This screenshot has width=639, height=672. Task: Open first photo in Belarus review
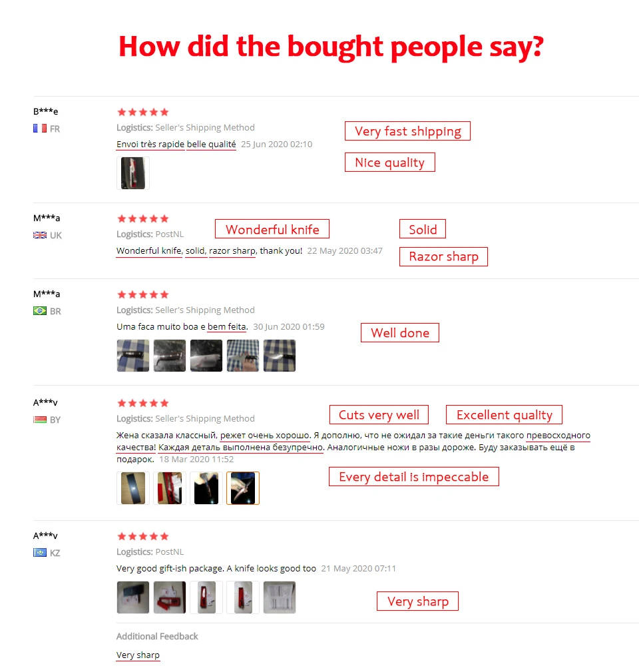[133, 488]
